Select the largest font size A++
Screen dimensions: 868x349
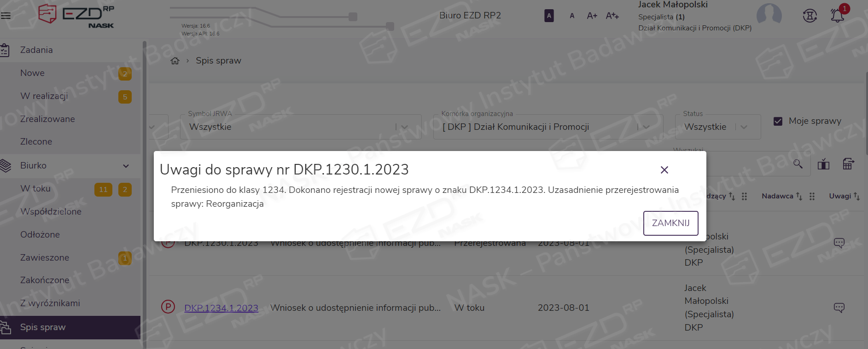coord(612,16)
